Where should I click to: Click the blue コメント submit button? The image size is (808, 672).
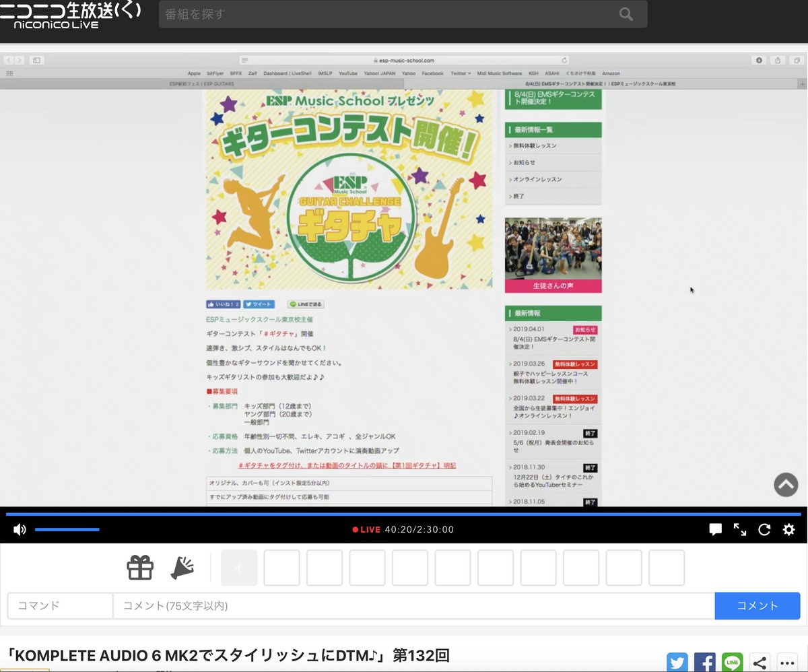[x=757, y=606]
